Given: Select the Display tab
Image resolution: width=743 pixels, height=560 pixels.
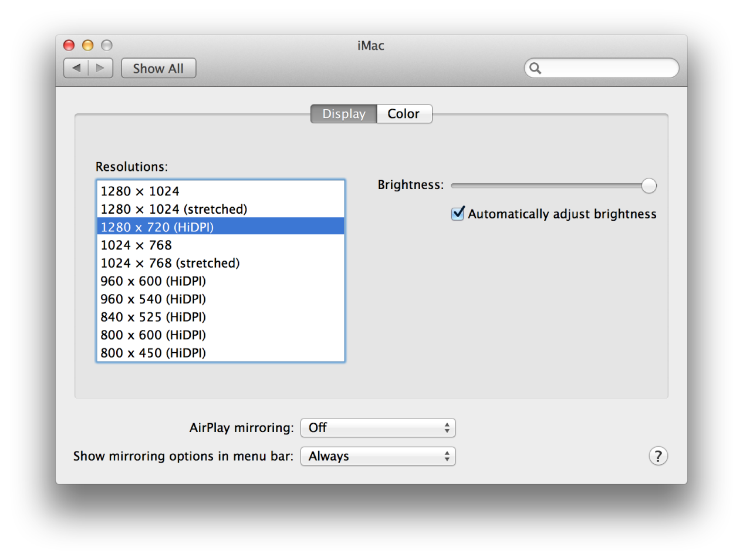Looking at the screenshot, I should [x=343, y=114].
